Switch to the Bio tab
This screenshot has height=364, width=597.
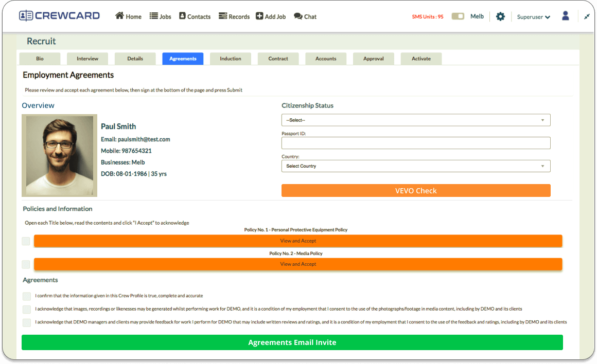[39, 58]
